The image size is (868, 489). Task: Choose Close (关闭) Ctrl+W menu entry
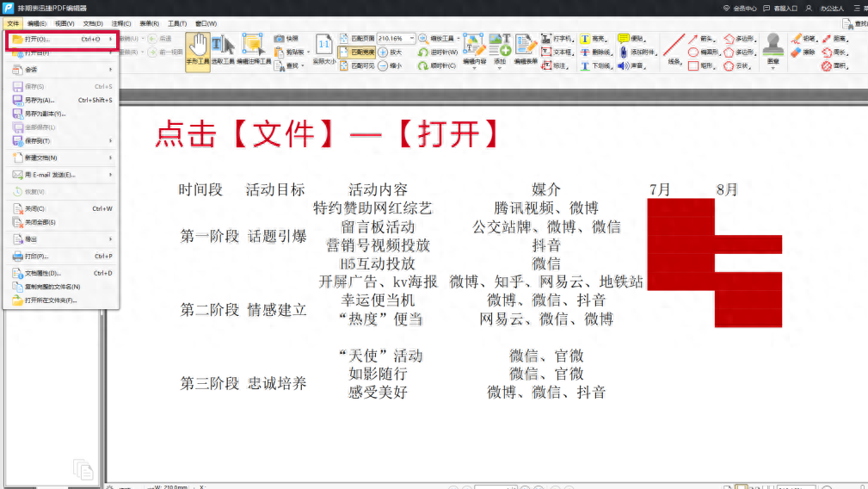(x=61, y=209)
